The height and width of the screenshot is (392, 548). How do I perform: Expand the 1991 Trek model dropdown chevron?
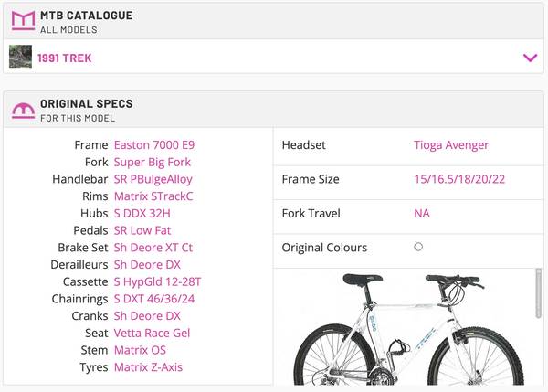tap(530, 58)
